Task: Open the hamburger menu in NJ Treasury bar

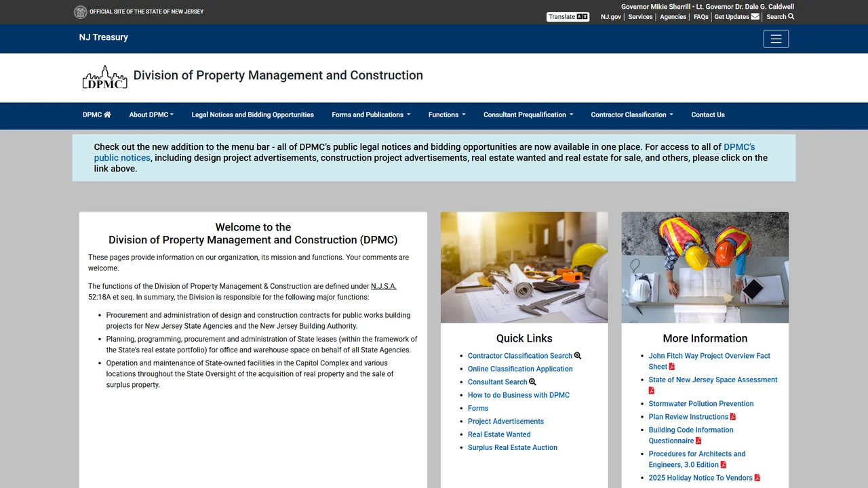Action: point(776,39)
